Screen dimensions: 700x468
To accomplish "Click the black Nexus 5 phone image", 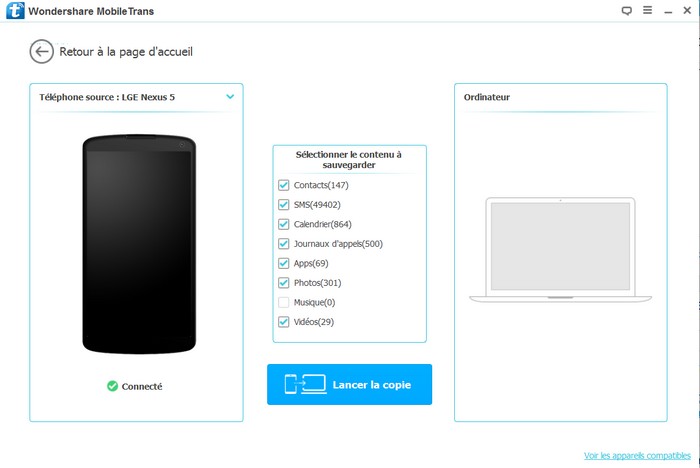I will coord(139,244).
